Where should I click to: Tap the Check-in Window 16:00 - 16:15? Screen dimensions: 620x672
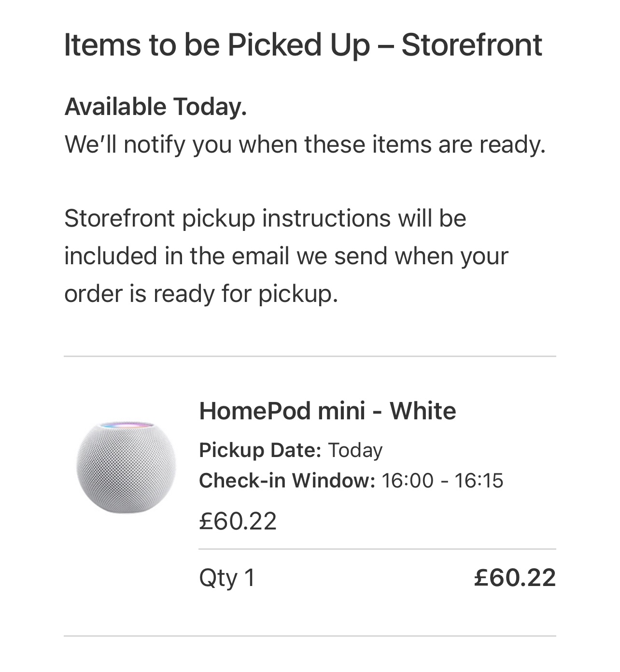click(x=351, y=481)
